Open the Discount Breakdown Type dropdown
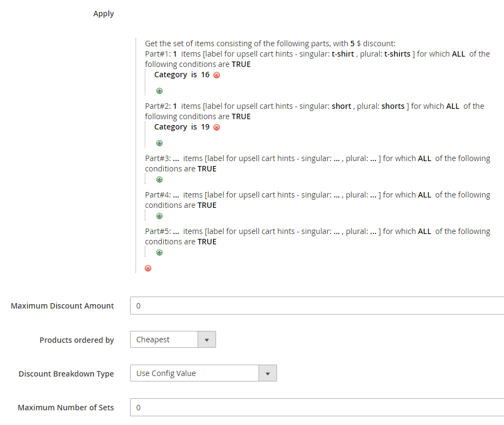504x425 pixels. (204, 373)
